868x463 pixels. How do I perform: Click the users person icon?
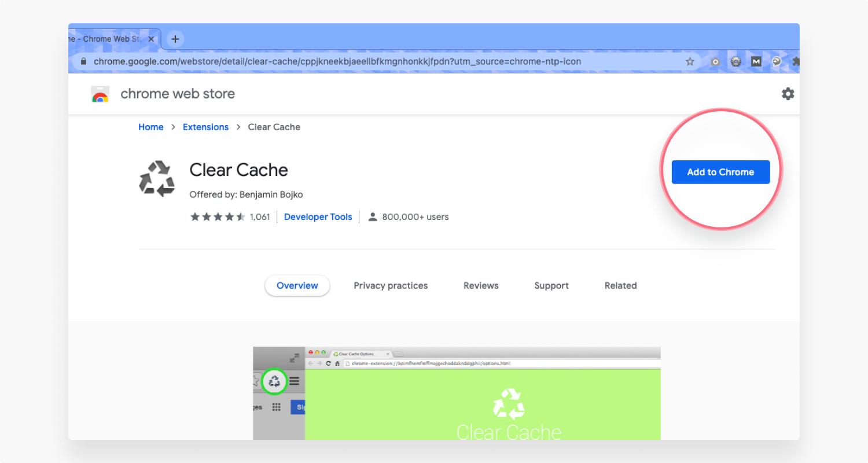(x=373, y=217)
